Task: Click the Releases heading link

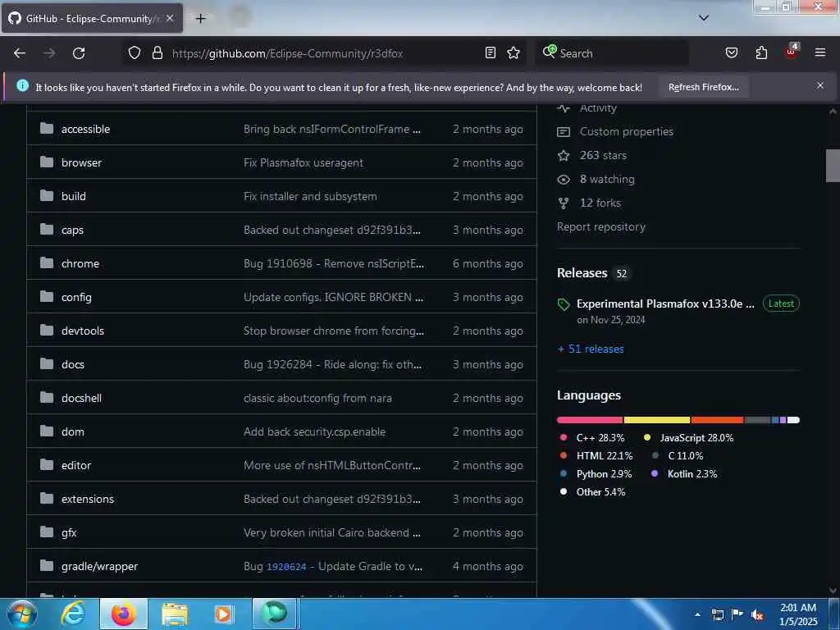Action: (582, 272)
